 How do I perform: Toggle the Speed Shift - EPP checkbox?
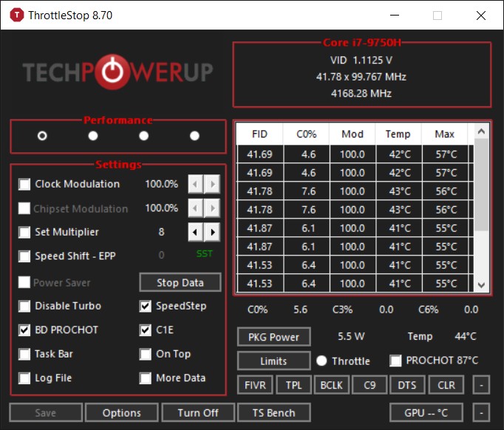(x=24, y=256)
